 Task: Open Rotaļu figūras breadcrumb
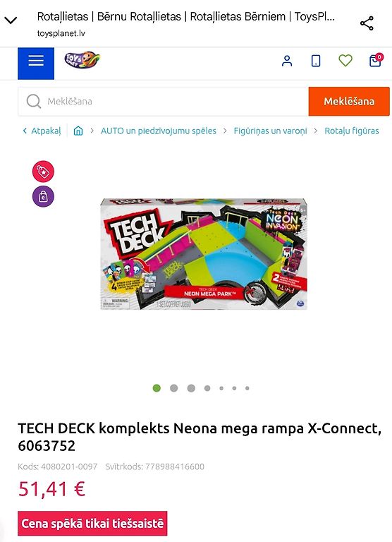tap(352, 131)
